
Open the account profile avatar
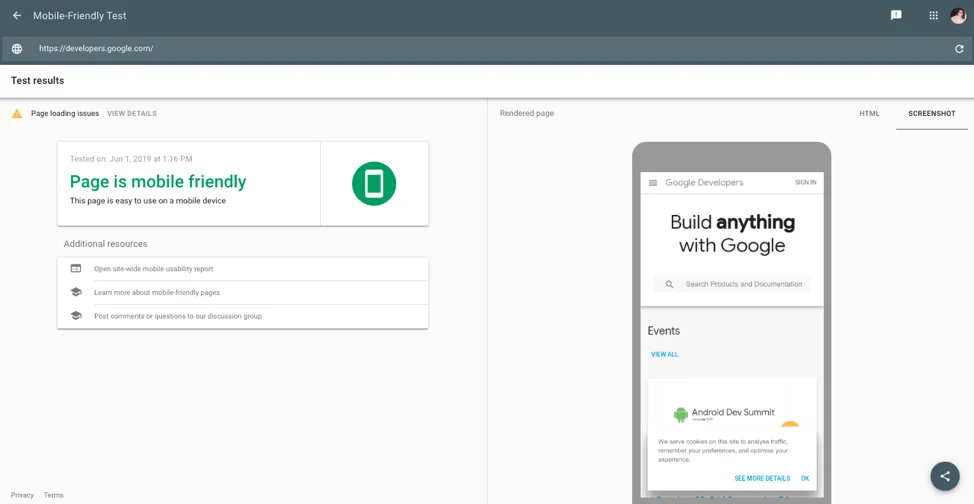(958, 16)
